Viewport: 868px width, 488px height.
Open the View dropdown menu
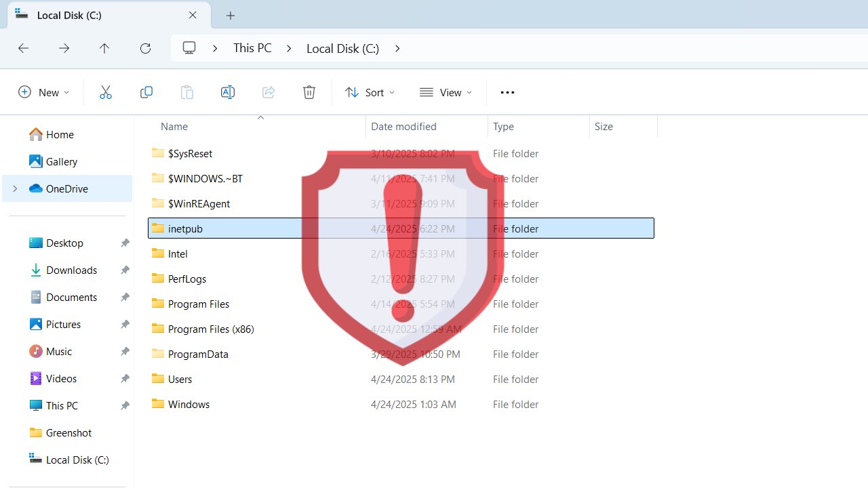(x=446, y=92)
